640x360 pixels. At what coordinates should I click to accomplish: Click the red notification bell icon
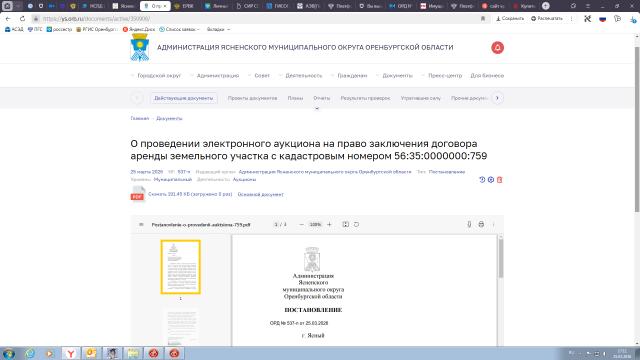[497, 48]
